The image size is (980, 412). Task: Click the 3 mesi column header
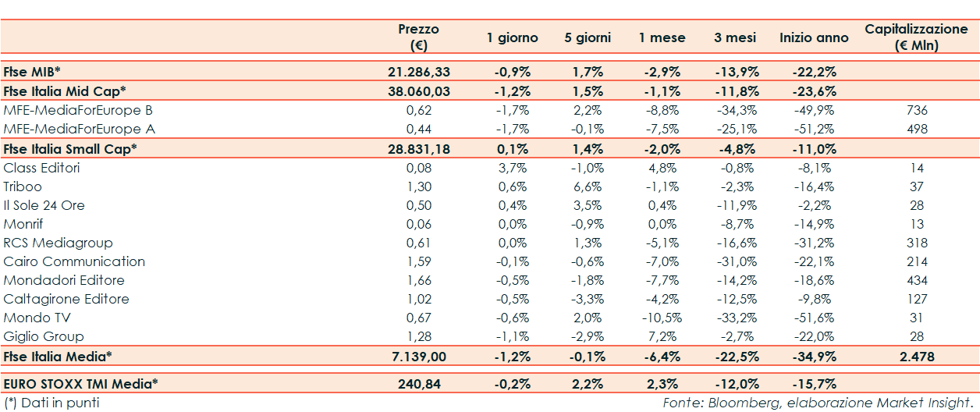[x=737, y=37]
